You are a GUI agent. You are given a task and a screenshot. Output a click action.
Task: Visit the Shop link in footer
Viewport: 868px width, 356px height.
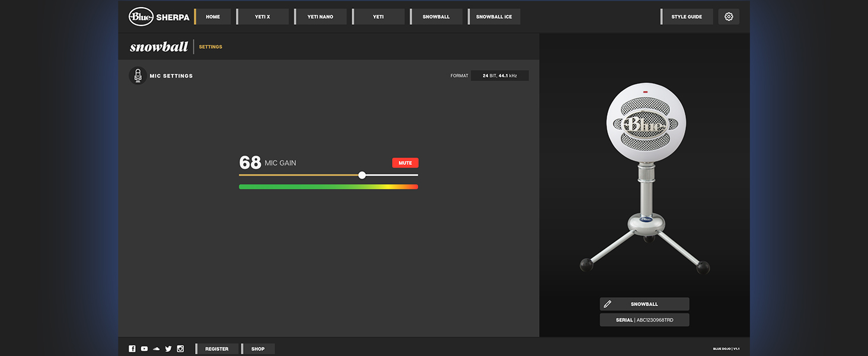(258, 349)
